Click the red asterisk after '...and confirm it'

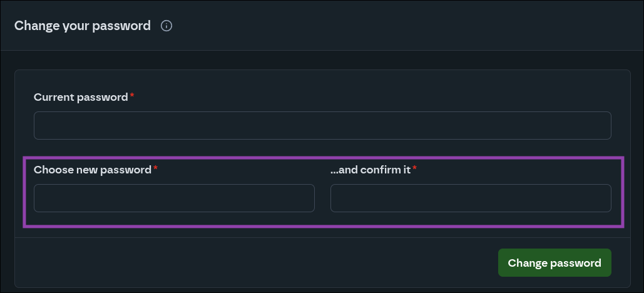(415, 169)
